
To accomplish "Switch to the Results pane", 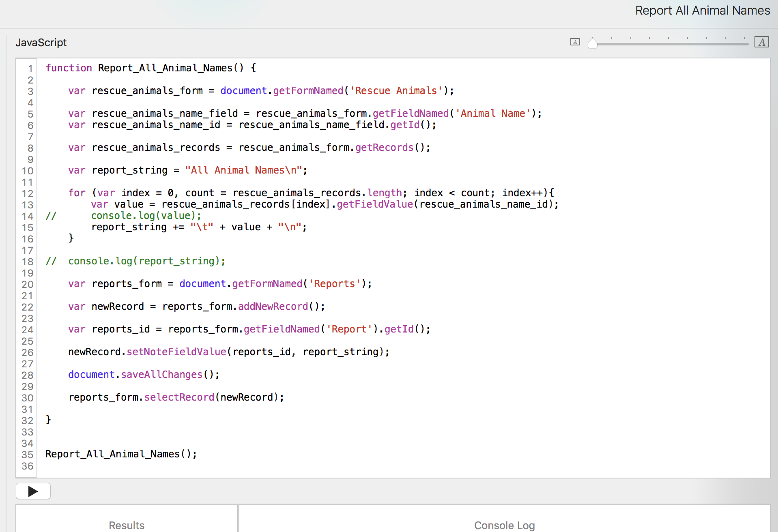I will [x=127, y=525].
